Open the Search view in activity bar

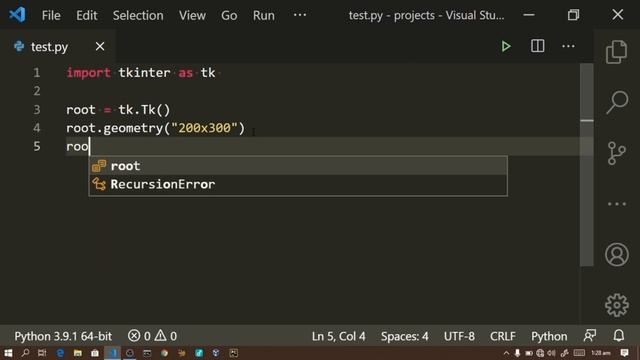(x=617, y=102)
